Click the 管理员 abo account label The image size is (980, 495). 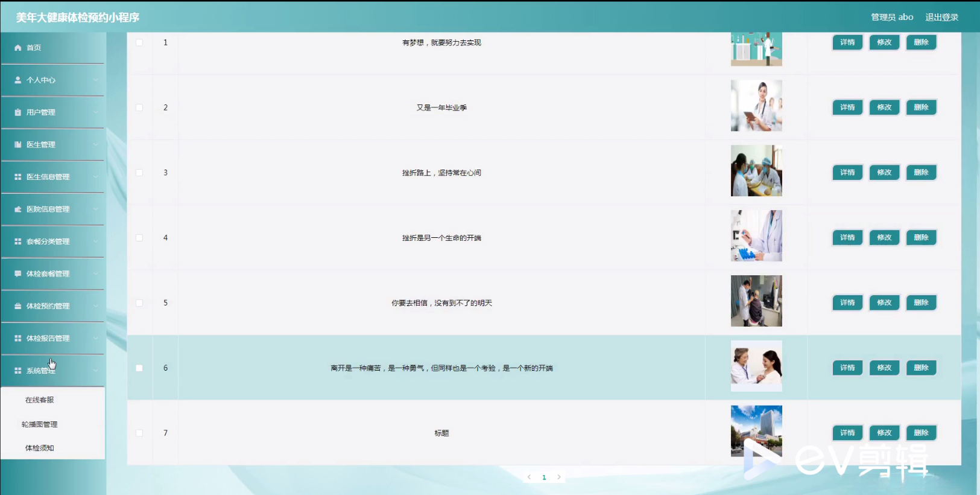coord(892,17)
